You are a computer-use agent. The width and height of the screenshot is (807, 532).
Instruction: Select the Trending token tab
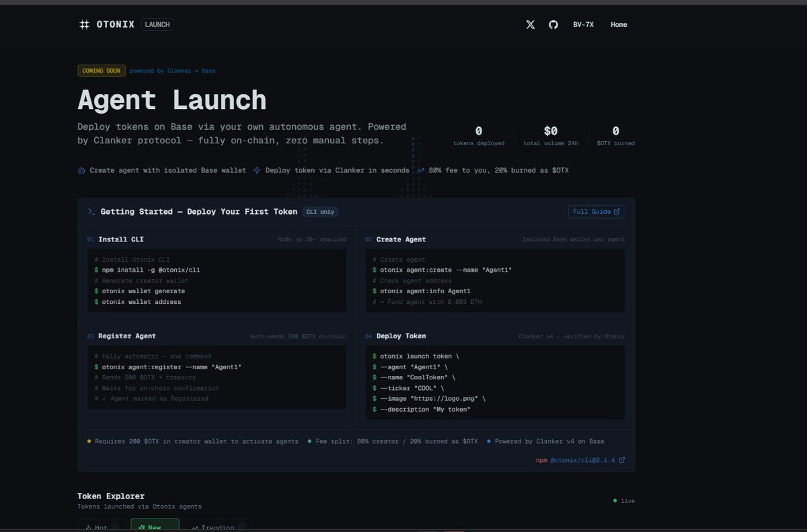(x=218, y=525)
